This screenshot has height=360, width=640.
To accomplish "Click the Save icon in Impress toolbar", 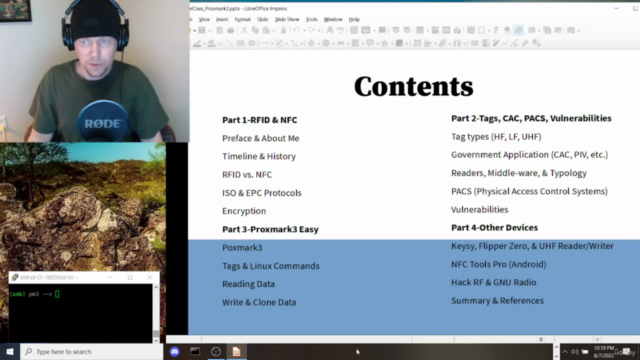I will [202, 30].
